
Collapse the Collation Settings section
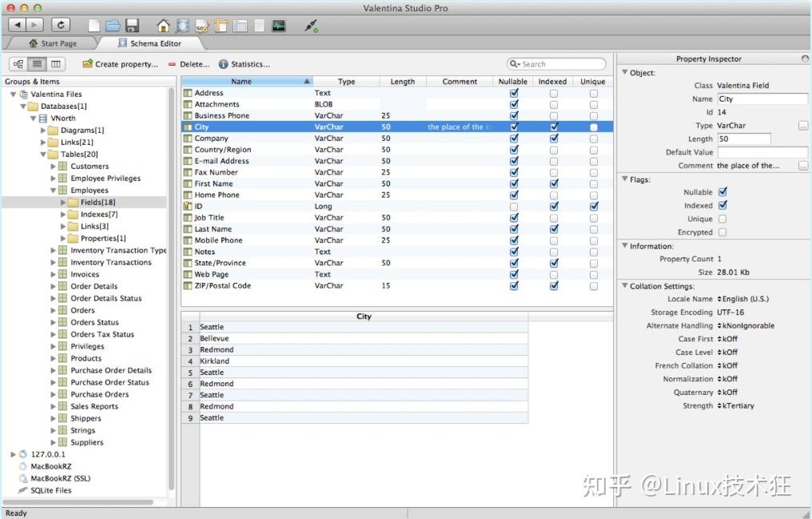click(x=624, y=285)
